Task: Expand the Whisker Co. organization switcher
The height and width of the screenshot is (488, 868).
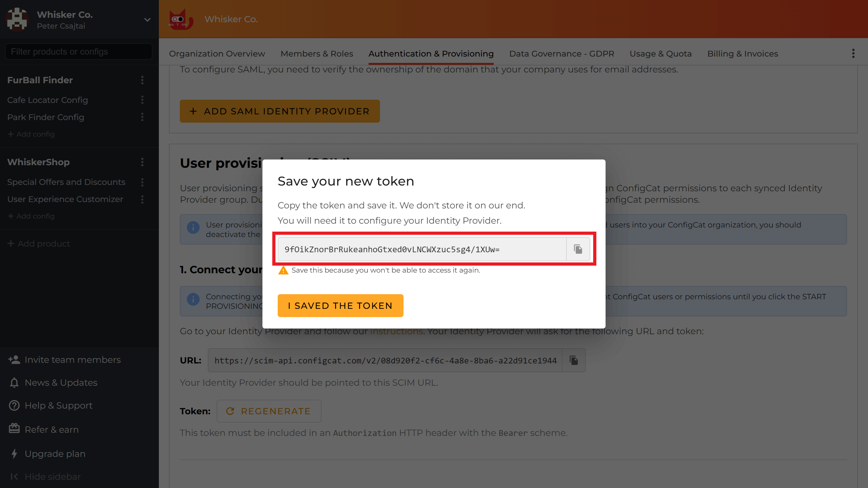Action: [x=147, y=20]
